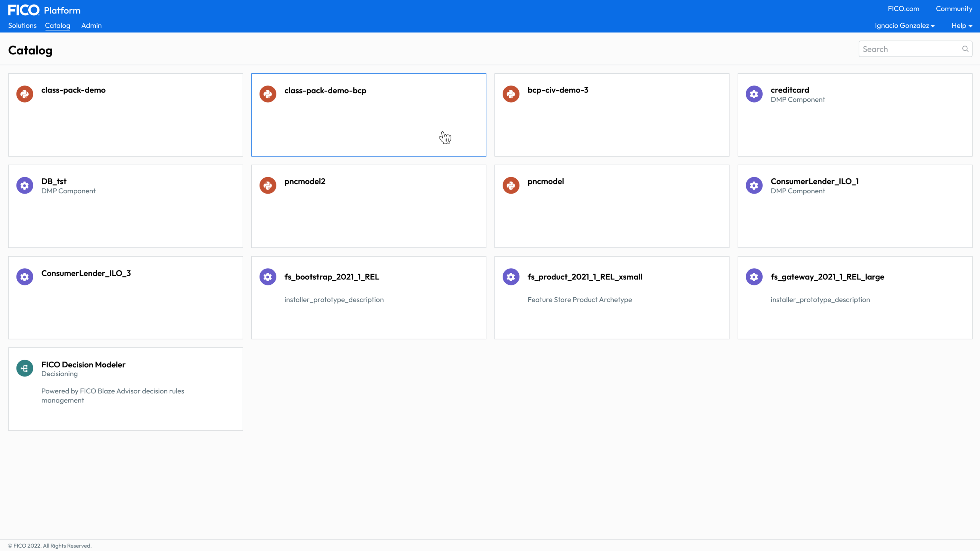The image size is (980, 551).
Task: Select the bcp-civ-demo-3 title
Action: tap(558, 90)
